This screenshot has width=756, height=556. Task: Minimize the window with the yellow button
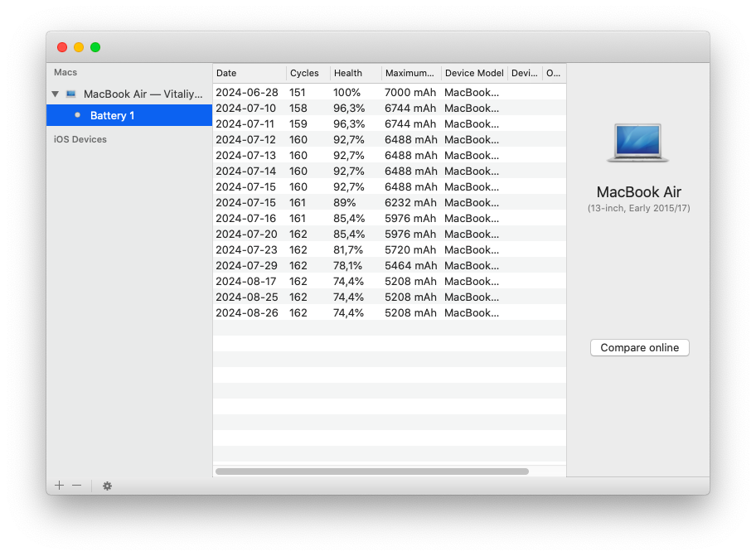79,47
